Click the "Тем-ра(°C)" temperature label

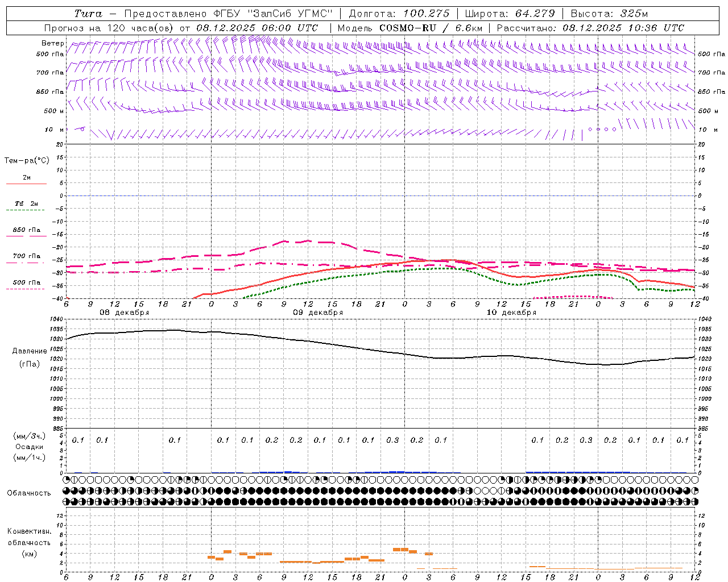coord(27,160)
